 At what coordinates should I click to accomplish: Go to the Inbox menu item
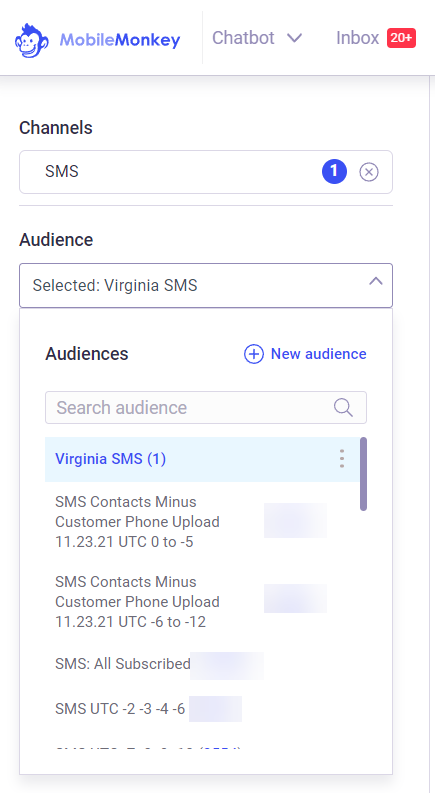click(x=358, y=38)
